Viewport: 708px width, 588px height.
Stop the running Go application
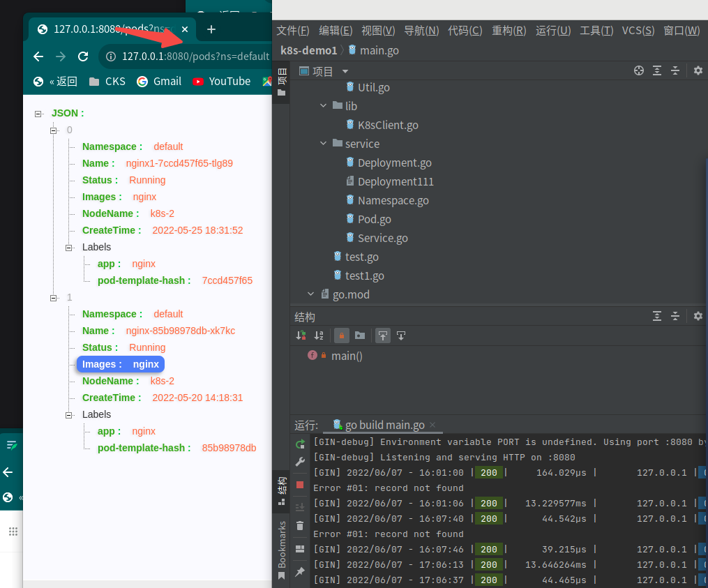[x=301, y=485]
